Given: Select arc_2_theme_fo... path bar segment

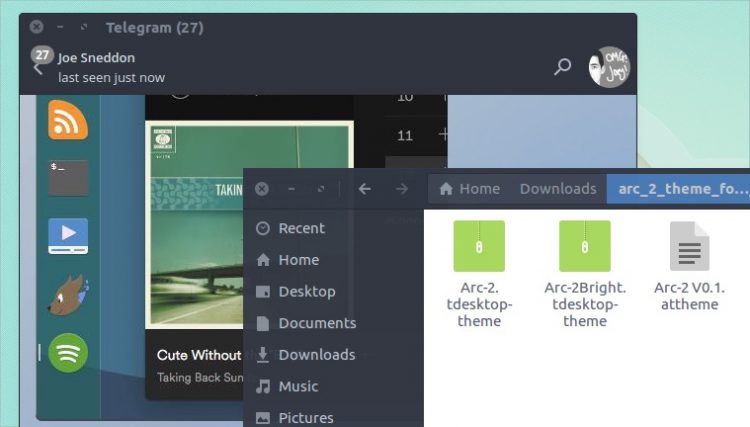Looking at the screenshot, I should point(679,189).
